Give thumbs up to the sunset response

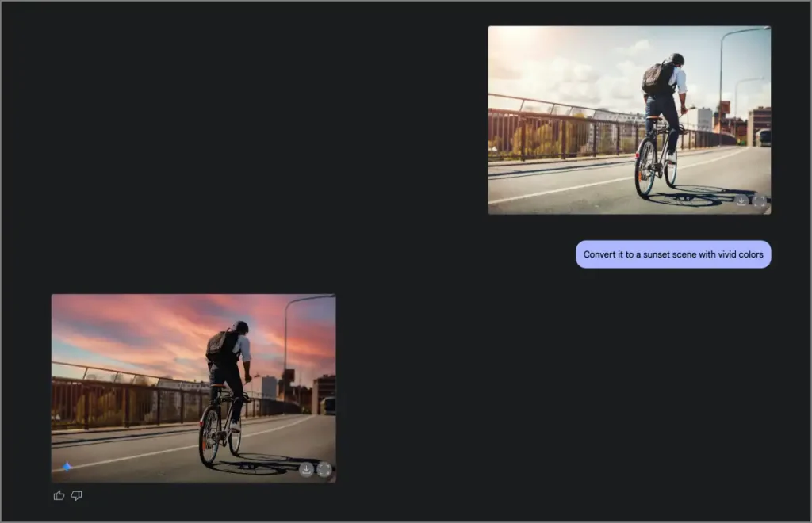(x=59, y=495)
